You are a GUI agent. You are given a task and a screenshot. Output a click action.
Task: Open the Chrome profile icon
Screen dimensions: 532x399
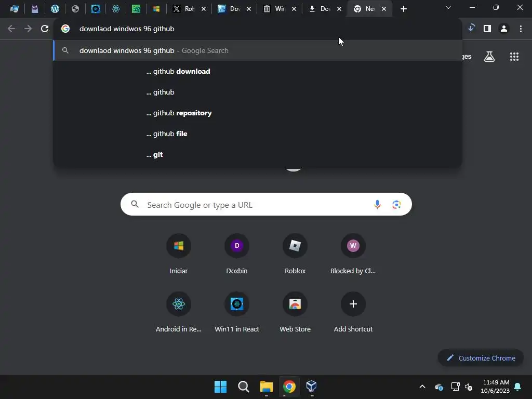504,29
